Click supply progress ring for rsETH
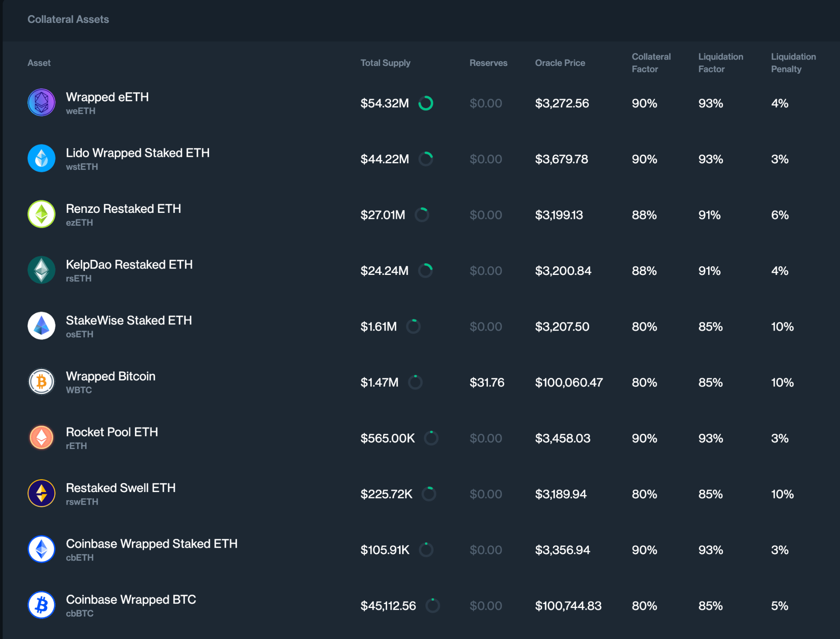The width and height of the screenshot is (840, 639). point(425,271)
